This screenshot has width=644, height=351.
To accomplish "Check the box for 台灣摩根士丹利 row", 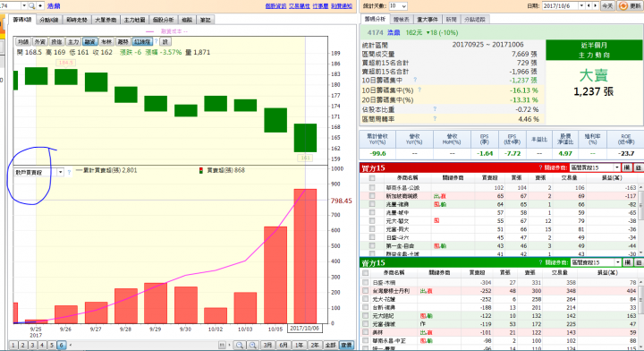I will (x=366, y=291).
